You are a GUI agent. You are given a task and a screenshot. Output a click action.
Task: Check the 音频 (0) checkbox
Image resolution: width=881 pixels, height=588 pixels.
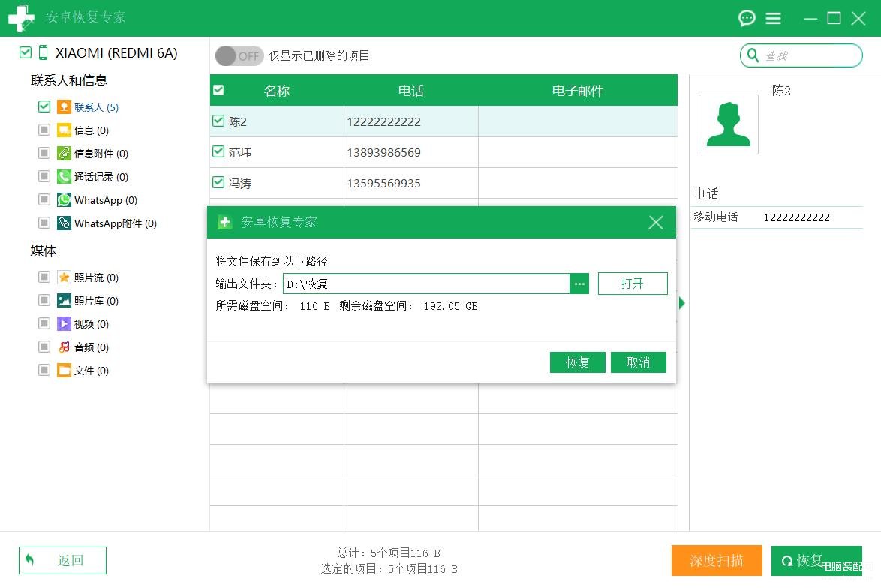pyautogui.click(x=44, y=346)
